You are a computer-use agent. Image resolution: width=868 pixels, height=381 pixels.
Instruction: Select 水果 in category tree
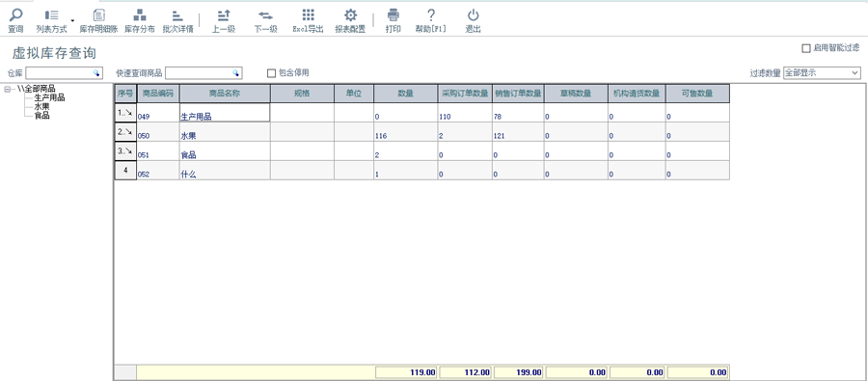pyautogui.click(x=42, y=106)
